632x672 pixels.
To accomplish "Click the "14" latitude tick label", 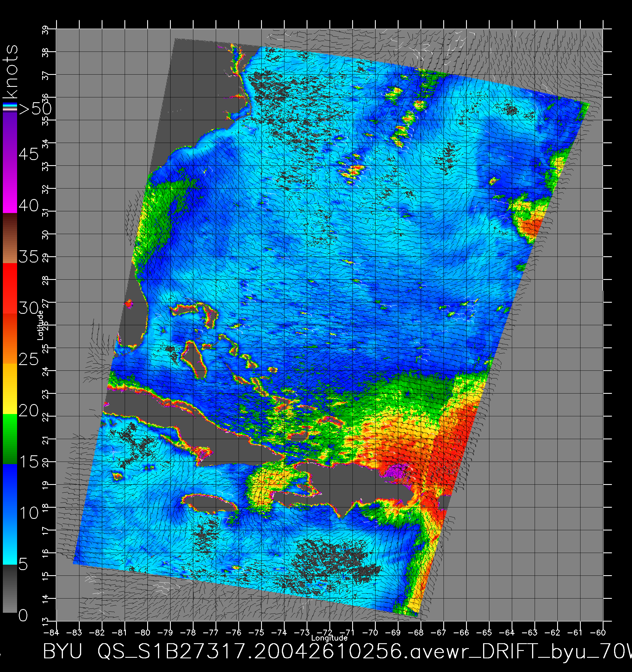I will tap(45, 600).
